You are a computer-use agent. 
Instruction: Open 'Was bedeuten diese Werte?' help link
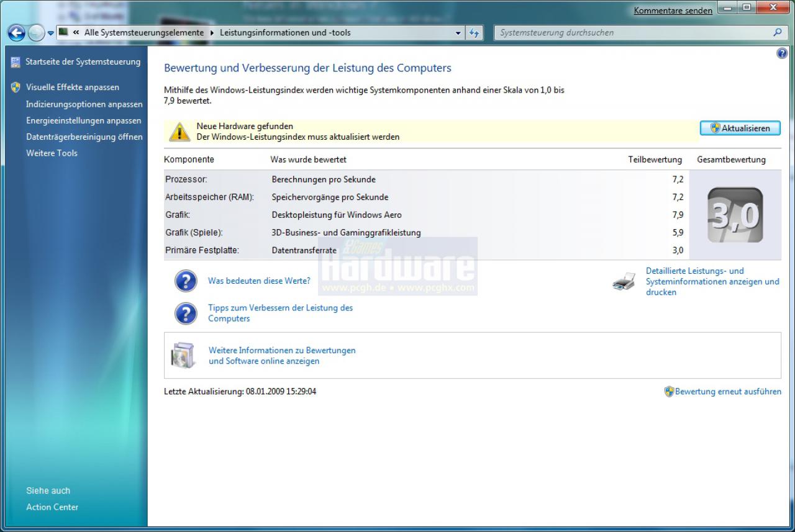click(259, 281)
